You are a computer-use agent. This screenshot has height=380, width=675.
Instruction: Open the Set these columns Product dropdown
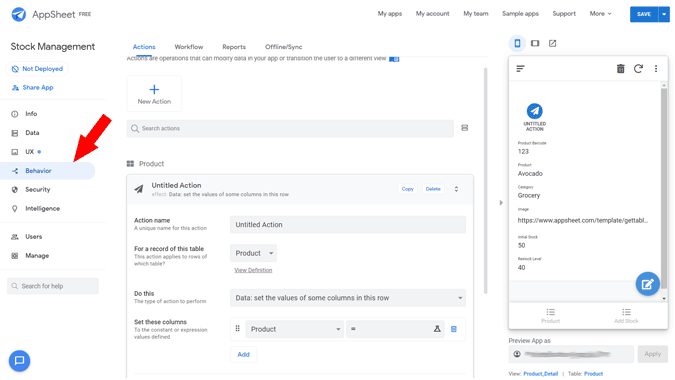coord(295,329)
